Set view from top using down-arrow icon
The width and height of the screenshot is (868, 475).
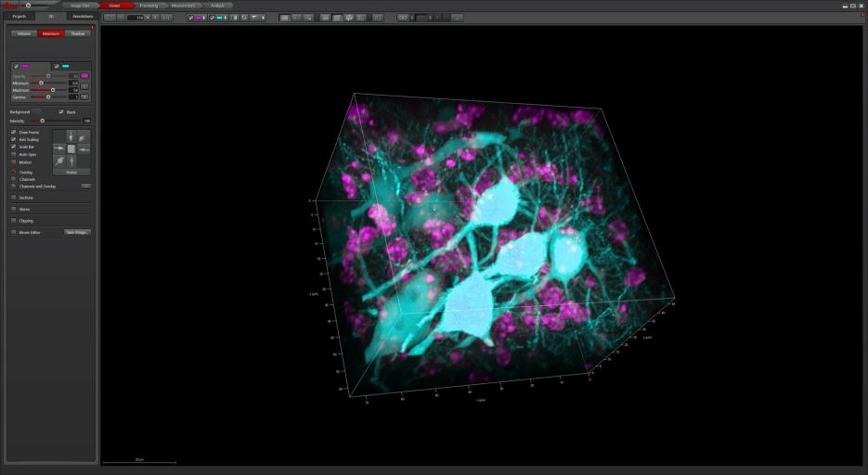click(71, 136)
